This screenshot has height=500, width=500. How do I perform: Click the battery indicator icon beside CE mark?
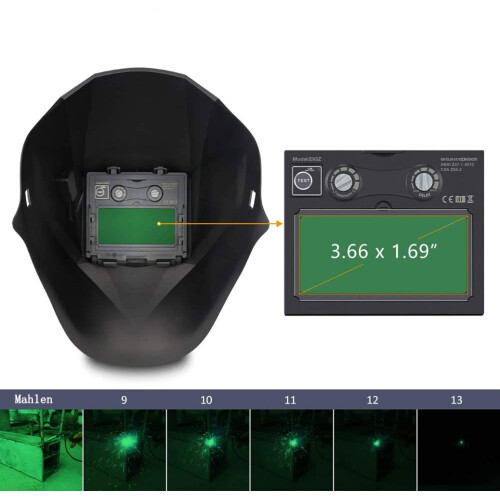(x=460, y=199)
